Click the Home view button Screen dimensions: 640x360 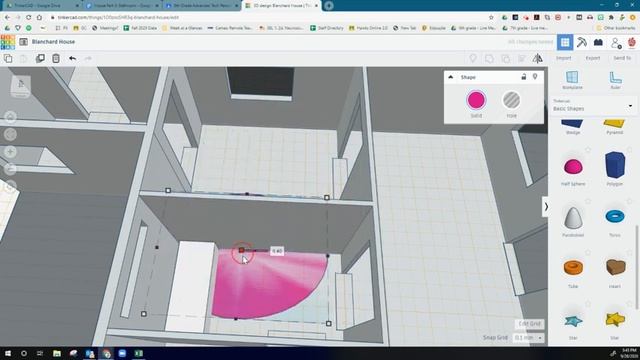click(x=10, y=117)
